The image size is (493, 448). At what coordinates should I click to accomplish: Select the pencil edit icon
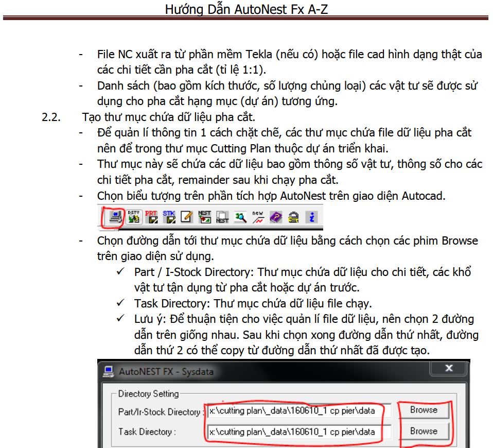pos(186,217)
